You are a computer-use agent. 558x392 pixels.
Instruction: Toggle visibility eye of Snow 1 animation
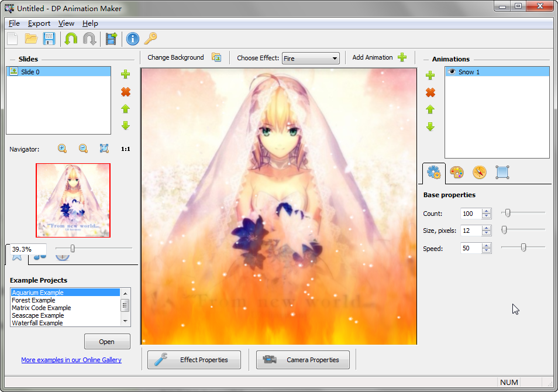(452, 72)
